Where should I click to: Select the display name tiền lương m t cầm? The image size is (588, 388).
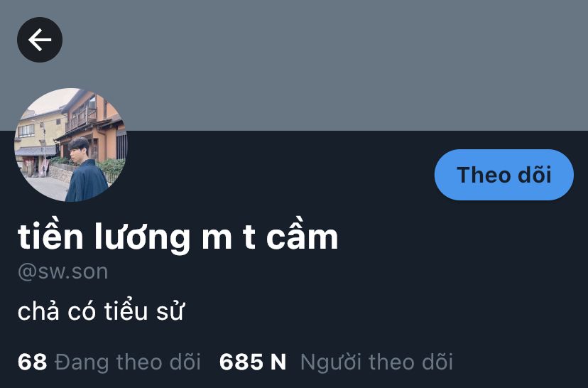(x=178, y=237)
